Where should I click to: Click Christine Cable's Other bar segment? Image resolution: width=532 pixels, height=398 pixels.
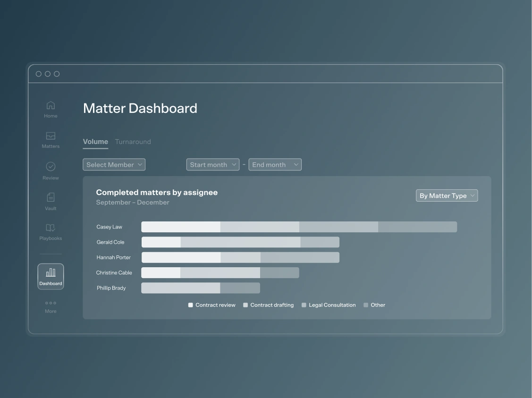tap(279, 273)
